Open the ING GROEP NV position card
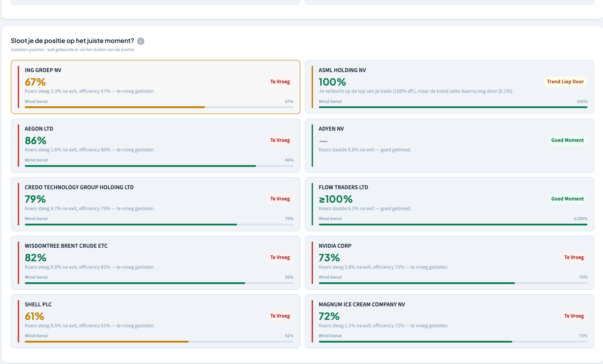 click(x=155, y=87)
